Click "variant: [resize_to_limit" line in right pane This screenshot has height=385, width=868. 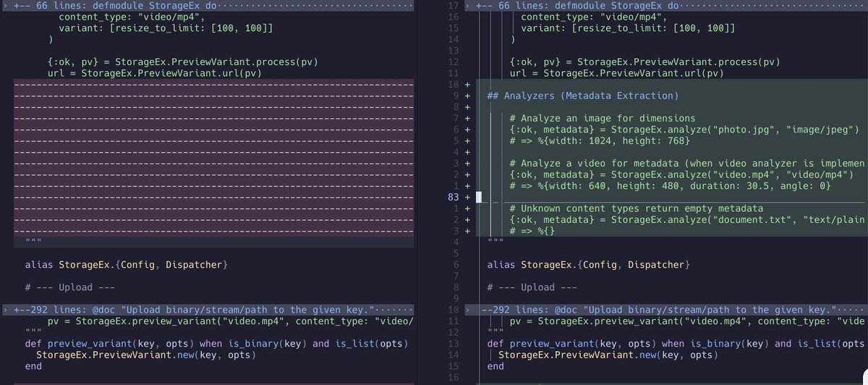629,28
